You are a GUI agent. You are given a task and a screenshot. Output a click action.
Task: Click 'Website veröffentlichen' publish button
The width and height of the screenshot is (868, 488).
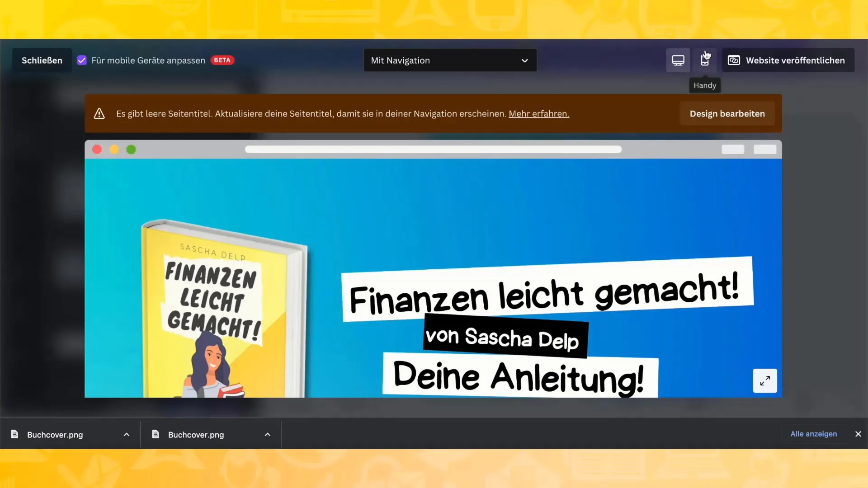788,60
